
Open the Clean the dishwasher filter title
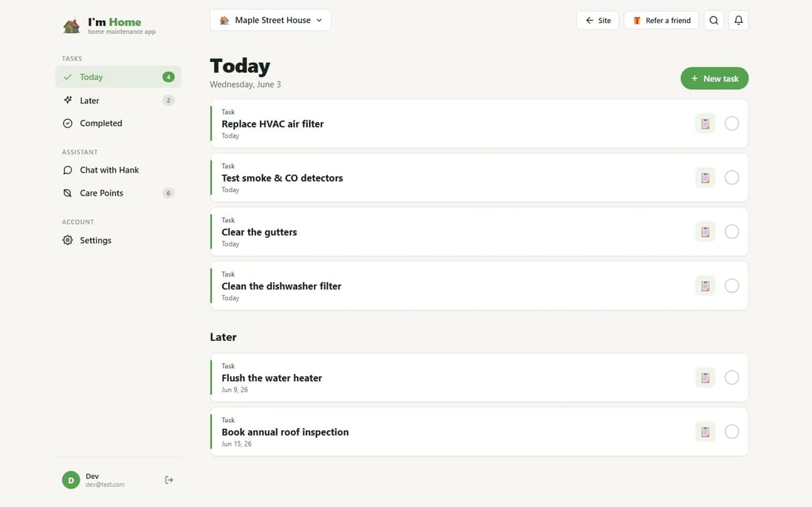(x=281, y=286)
